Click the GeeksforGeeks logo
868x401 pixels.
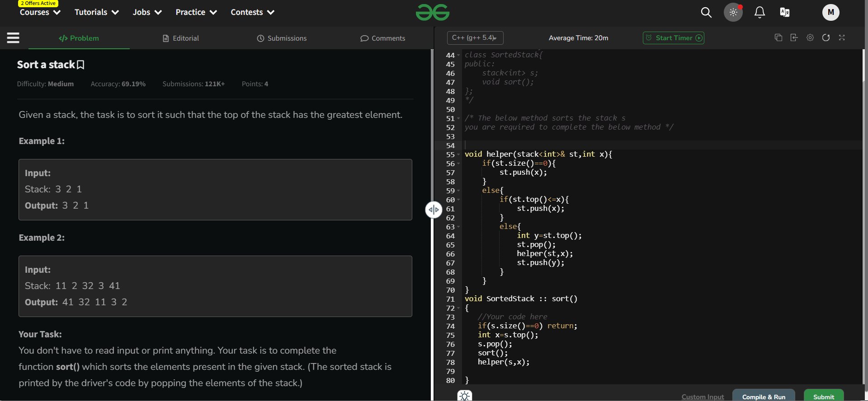coord(432,13)
